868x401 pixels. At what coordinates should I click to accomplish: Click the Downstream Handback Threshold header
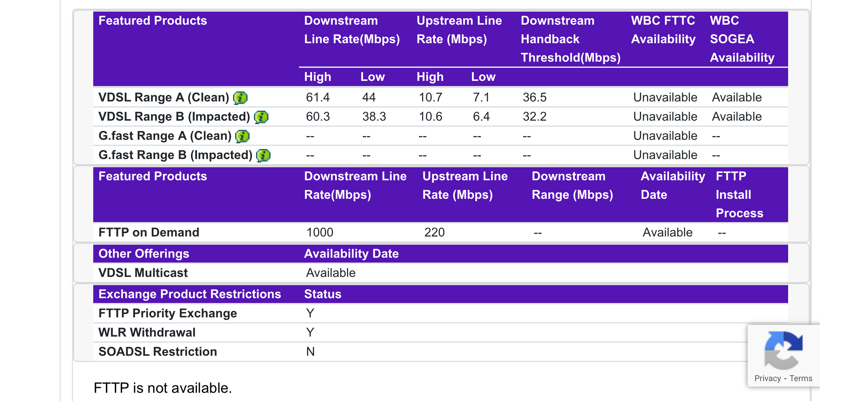[x=571, y=39]
